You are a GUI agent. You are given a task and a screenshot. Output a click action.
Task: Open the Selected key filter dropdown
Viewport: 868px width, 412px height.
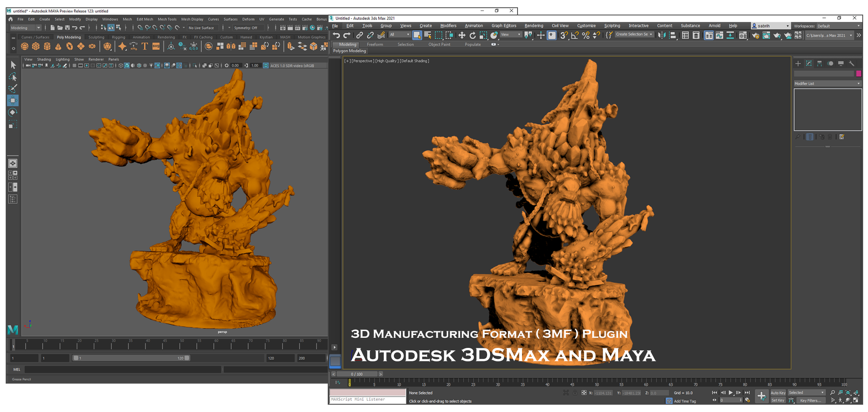(x=806, y=393)
